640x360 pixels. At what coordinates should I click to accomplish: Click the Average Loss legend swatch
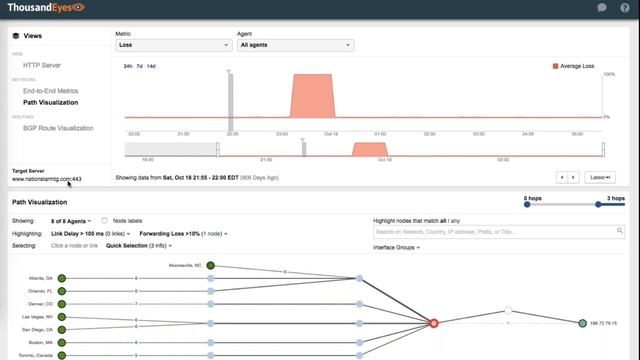(555, 66)
